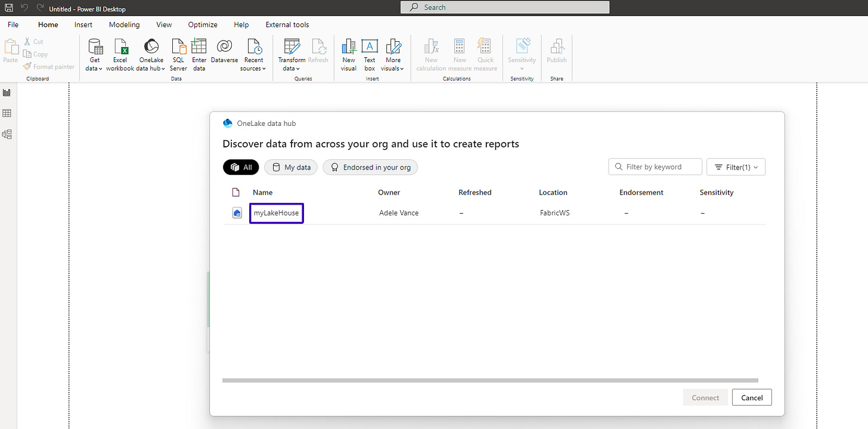This screenshot has width=868, height=429.
Task: Switch to Table view in left sidebar
Action: click(7, 113)
